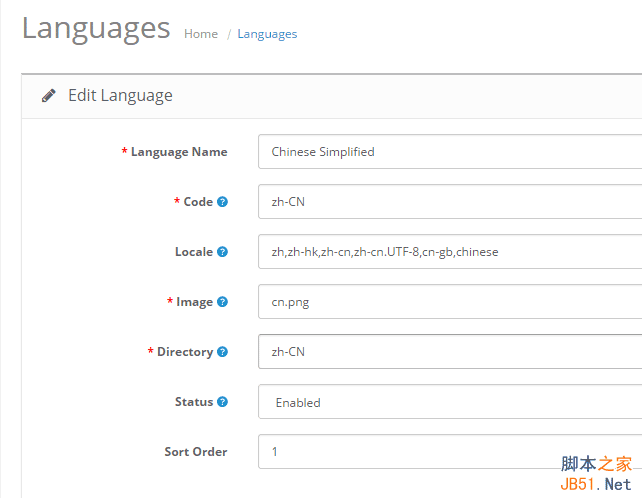Click the help icon beside Locale

pos(222,252)
